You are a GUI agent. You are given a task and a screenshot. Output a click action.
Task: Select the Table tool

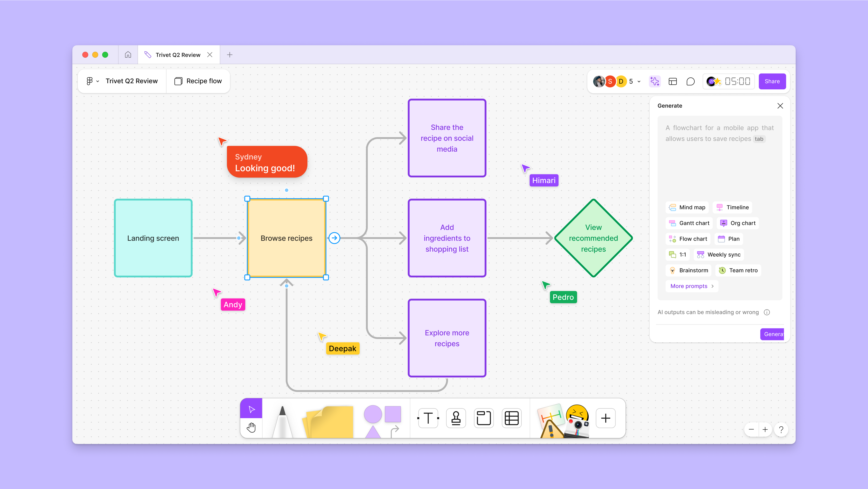[x=512, y=418]
